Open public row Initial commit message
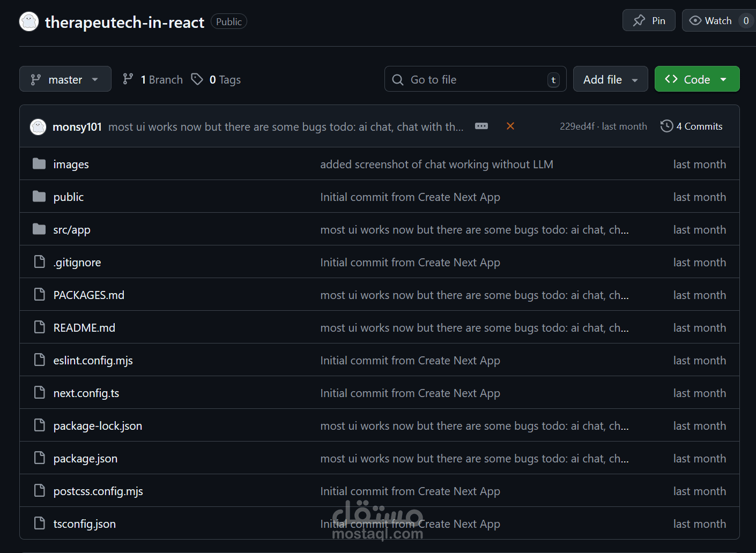Screen dimensions: 756x553 pyautogui.click(x=410, y=197)
